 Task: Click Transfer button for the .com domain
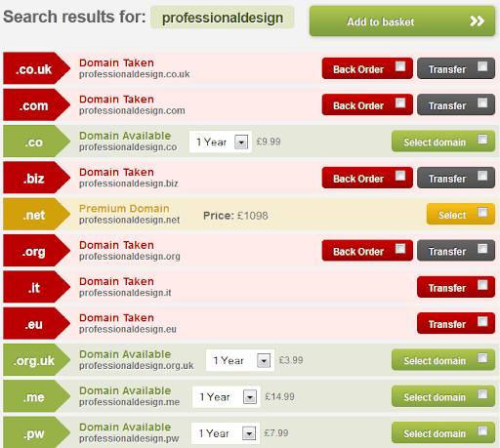pyautogui.click(x=456, y=104)
